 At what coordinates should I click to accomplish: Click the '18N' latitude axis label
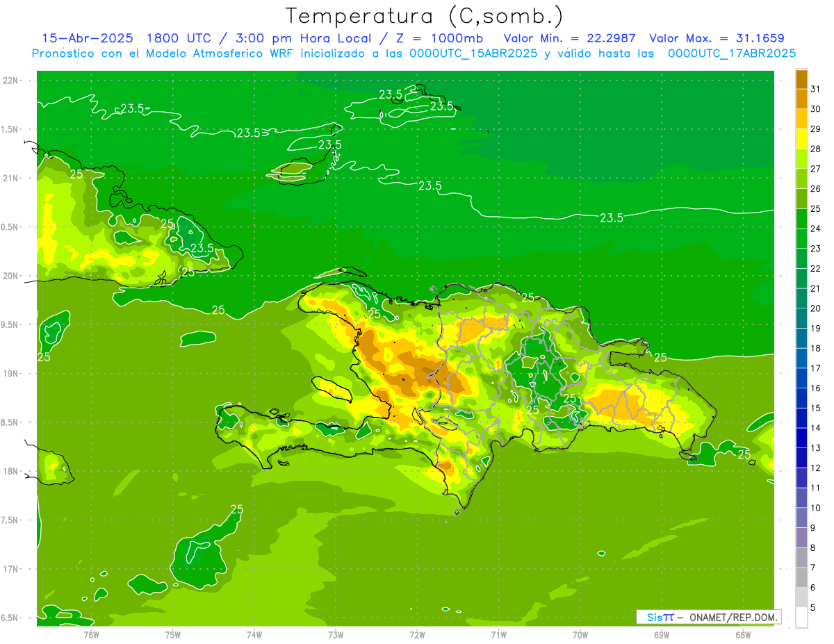(11, 472)
